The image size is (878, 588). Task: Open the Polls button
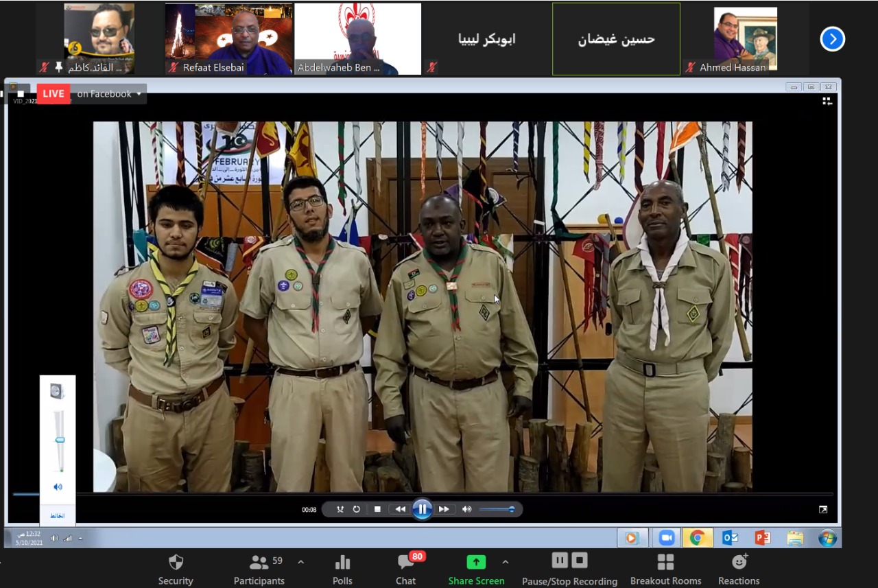click(342, 569)
